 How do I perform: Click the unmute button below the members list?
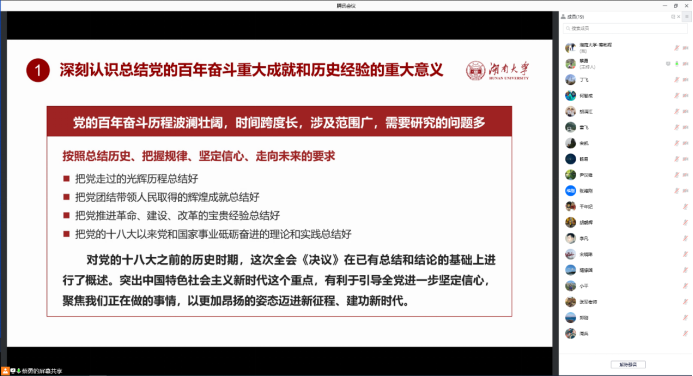click(x=628, y=365)
